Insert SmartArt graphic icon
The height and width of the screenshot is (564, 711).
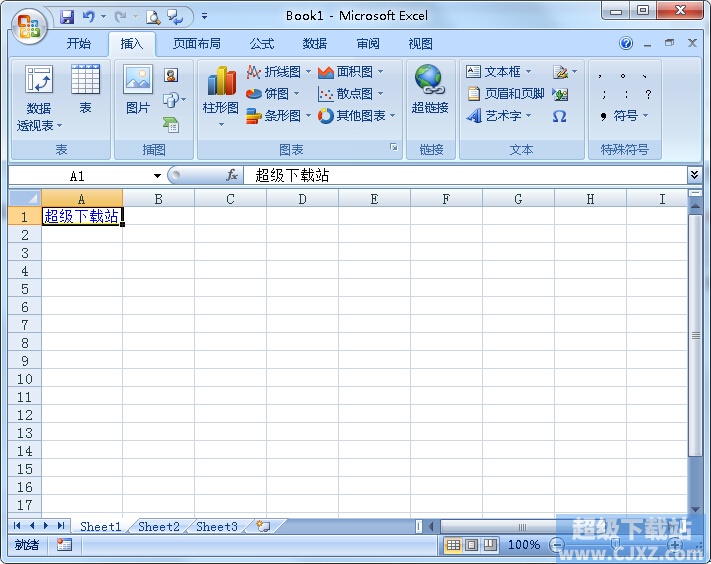pyautogui.click(x=171, y=124)
